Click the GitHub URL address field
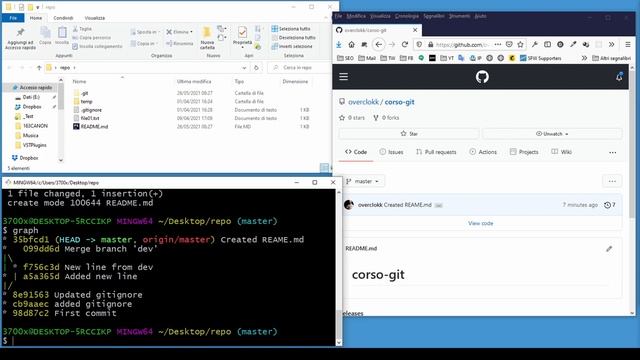Image resolution: width=640 pixels, height=360 pixels. [461, 44]
